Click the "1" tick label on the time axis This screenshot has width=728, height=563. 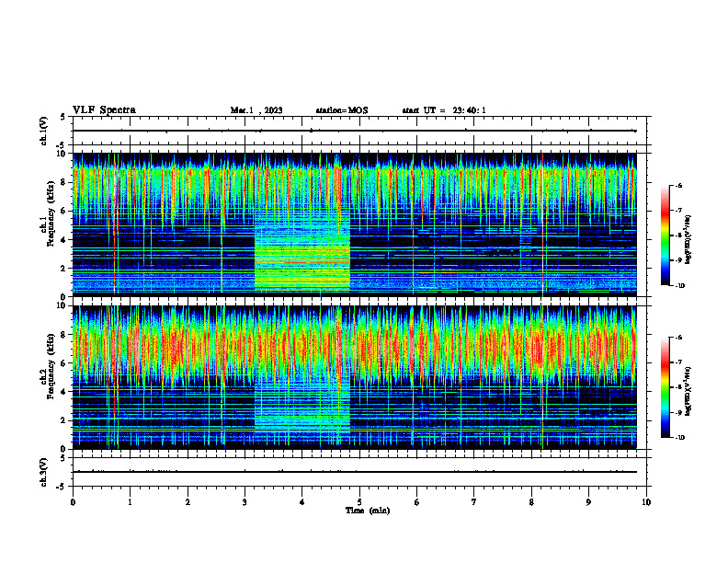tap(130, 502)
